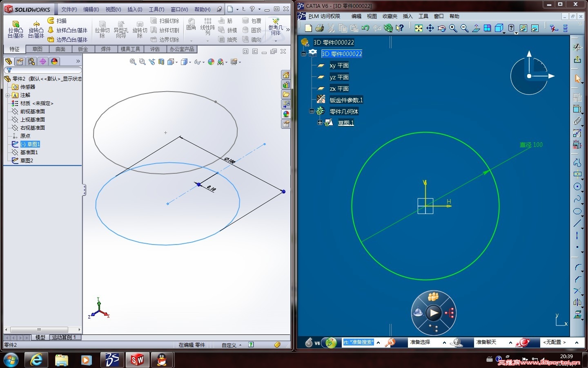Switch to the 草图 sketch ribbon tab
588x368 pixels.
(x=37, y=49)
